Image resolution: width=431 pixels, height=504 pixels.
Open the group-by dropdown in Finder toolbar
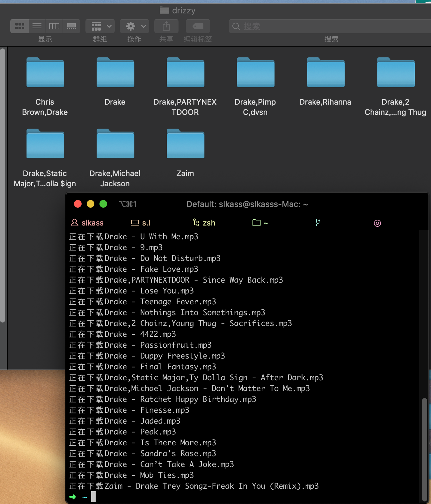click(x=100, y=26)
